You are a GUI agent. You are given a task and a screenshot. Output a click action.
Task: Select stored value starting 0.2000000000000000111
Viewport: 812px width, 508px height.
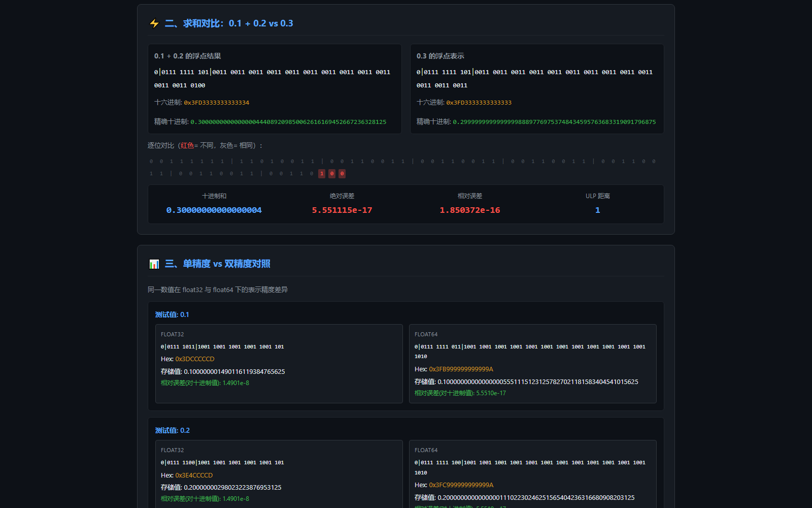pos(536,498)
